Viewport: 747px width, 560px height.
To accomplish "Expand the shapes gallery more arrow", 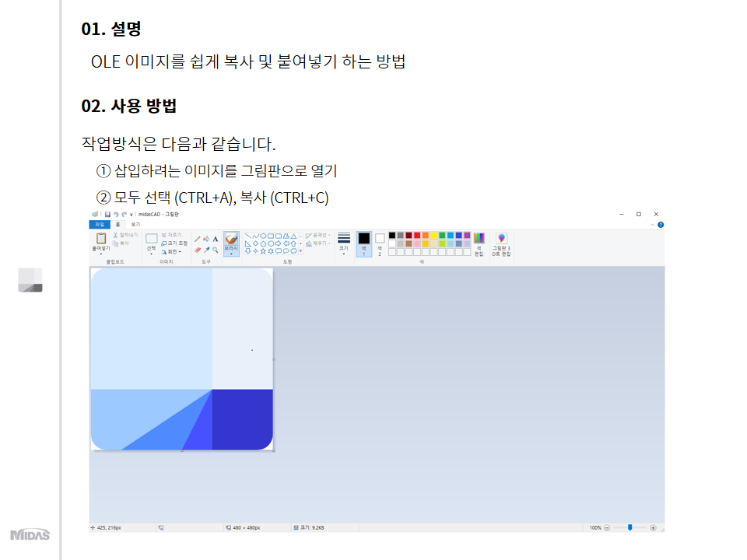I will coord(300,251).
